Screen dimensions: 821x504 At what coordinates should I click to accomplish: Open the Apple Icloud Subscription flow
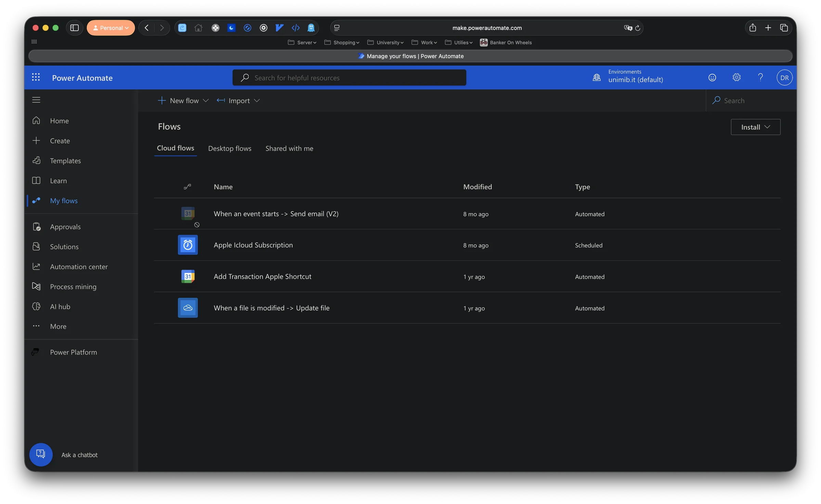(253, 245)
